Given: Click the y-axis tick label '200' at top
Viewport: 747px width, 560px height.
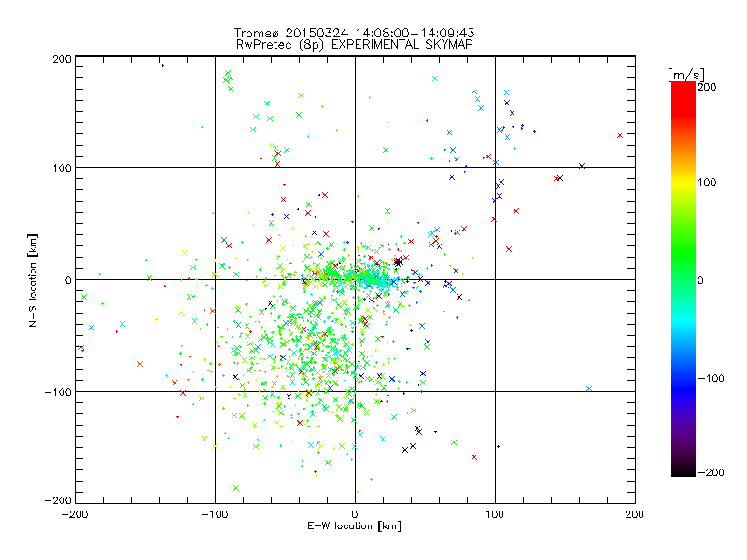Looking at the screenshot, I should pyautogui.click(x=62, y=59).
